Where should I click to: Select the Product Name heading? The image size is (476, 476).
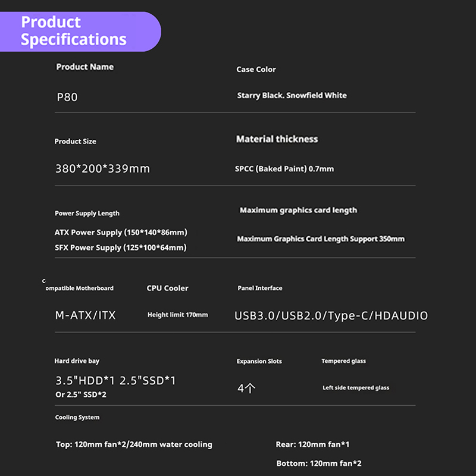click(85, 67)
